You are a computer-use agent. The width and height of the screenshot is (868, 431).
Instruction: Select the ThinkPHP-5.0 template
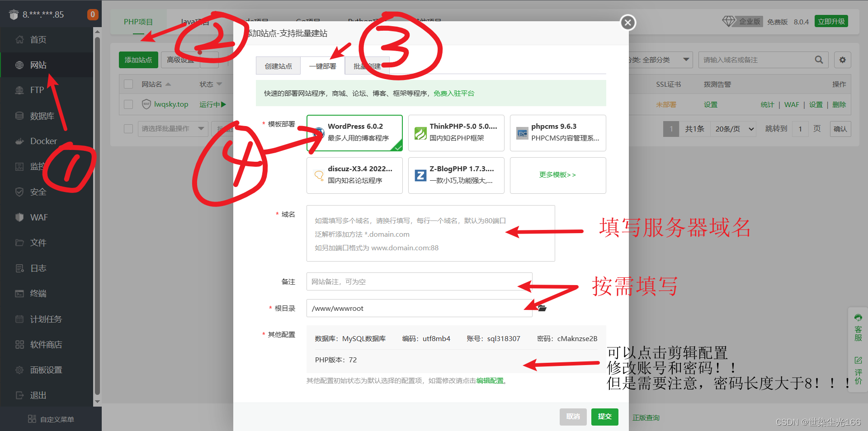point(456,133)
